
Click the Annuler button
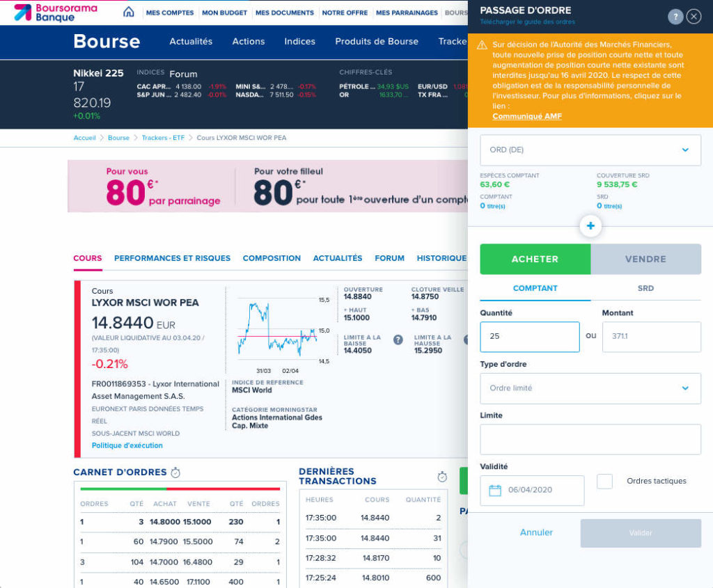point(537,532)
